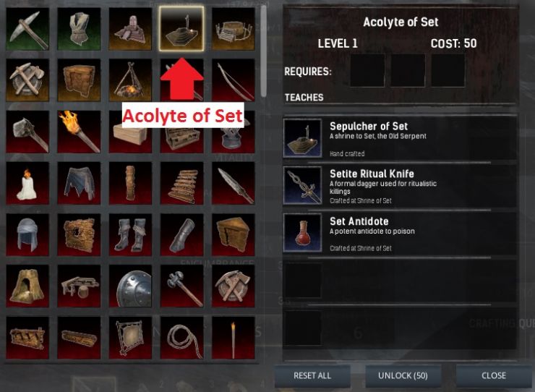
Task: Choose the coiled rope recipe icon
Action: 182,338
